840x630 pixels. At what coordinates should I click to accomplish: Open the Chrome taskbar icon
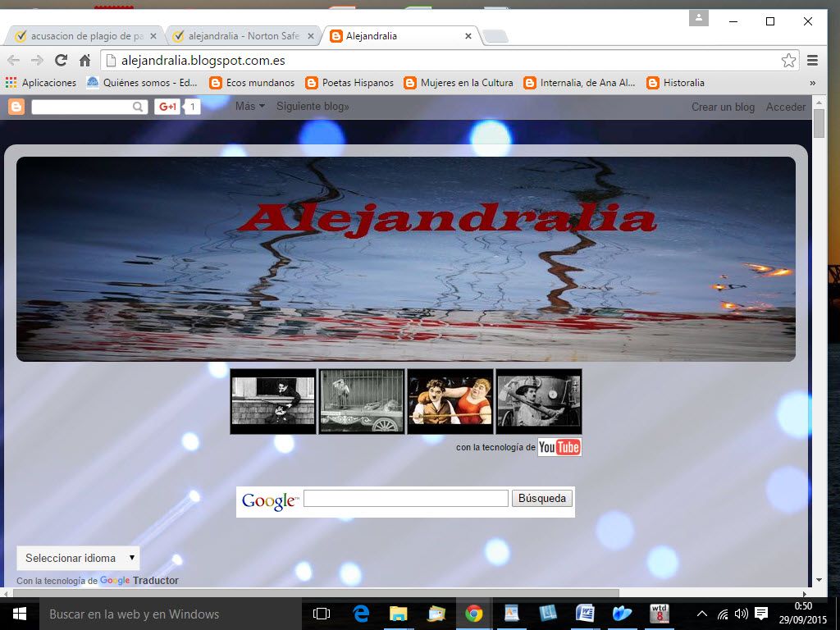473,614
